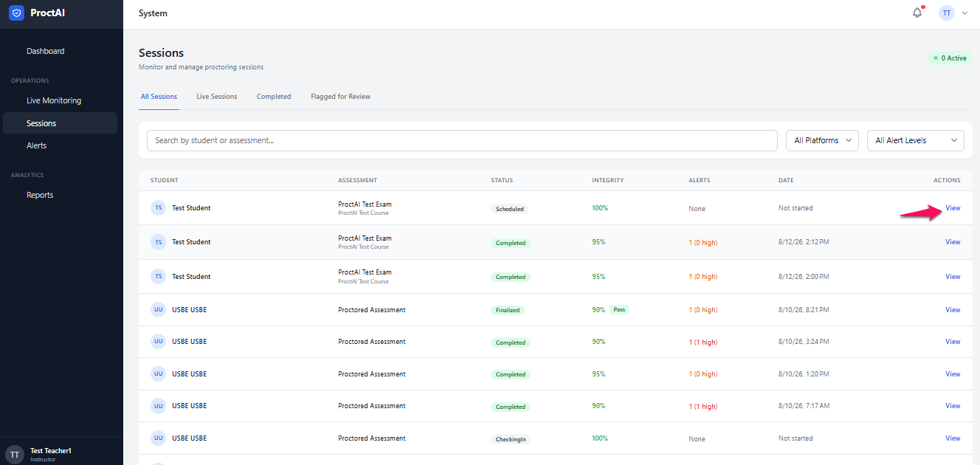
Task: Click the UU avatar of Finalized USBE session
Action: [158, 310]
